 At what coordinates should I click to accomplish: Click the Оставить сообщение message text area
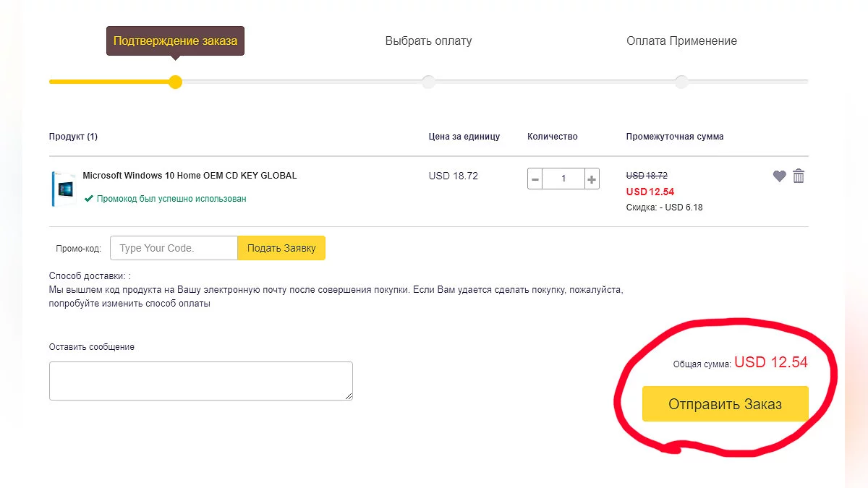200,380
